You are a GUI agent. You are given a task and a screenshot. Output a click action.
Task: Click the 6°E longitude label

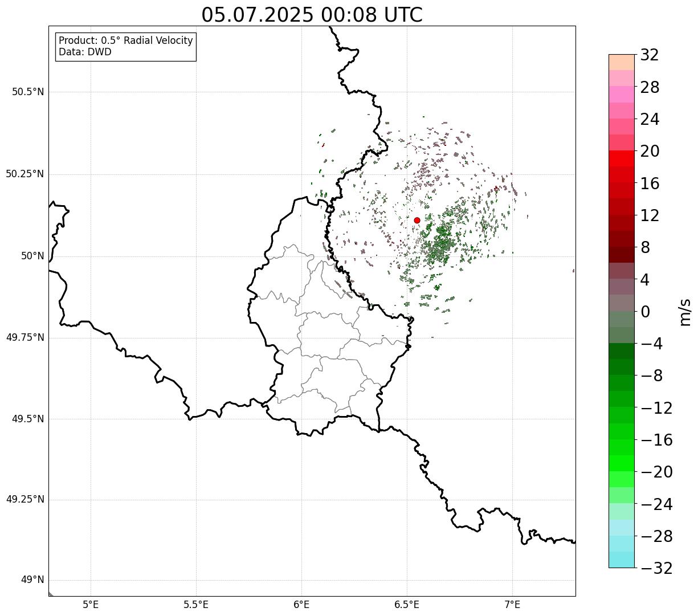[x=301, y=605]
